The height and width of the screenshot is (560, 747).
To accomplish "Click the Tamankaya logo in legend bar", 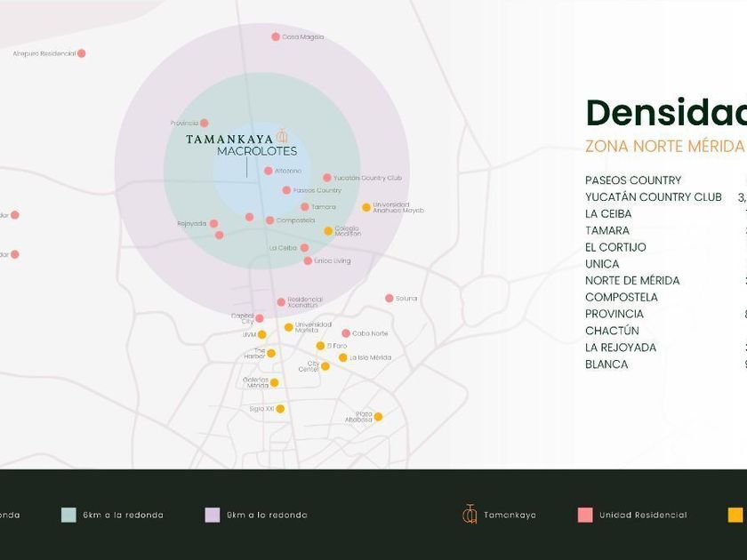I will pyautogui.click(x=470, y=515).
